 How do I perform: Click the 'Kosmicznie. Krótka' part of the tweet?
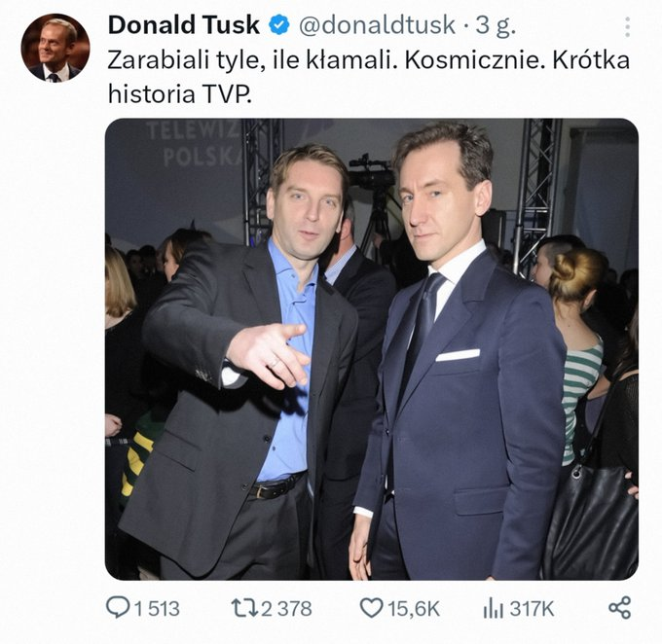[x=518, y=60]
